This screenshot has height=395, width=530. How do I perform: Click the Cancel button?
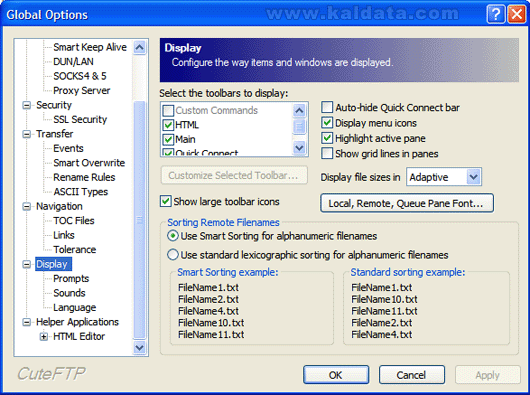(412, 375)
